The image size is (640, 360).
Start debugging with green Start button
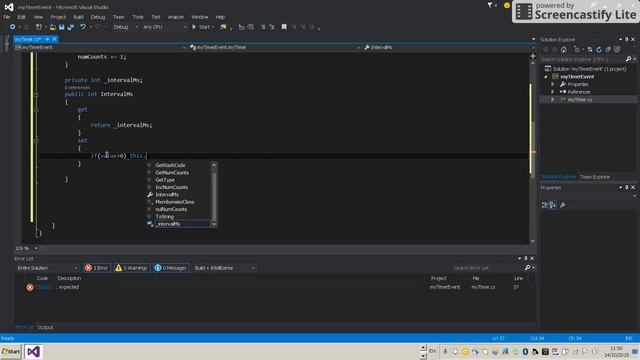coord(203,27)
